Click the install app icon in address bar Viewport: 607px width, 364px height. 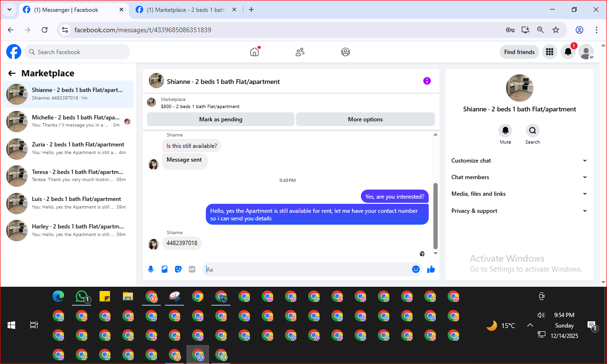pos(525,30)
